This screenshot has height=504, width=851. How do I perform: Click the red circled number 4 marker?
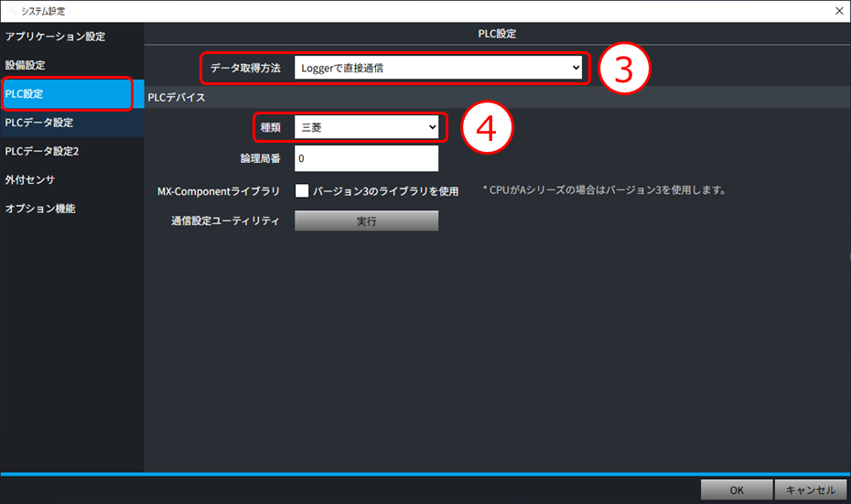tap(486, 128)
